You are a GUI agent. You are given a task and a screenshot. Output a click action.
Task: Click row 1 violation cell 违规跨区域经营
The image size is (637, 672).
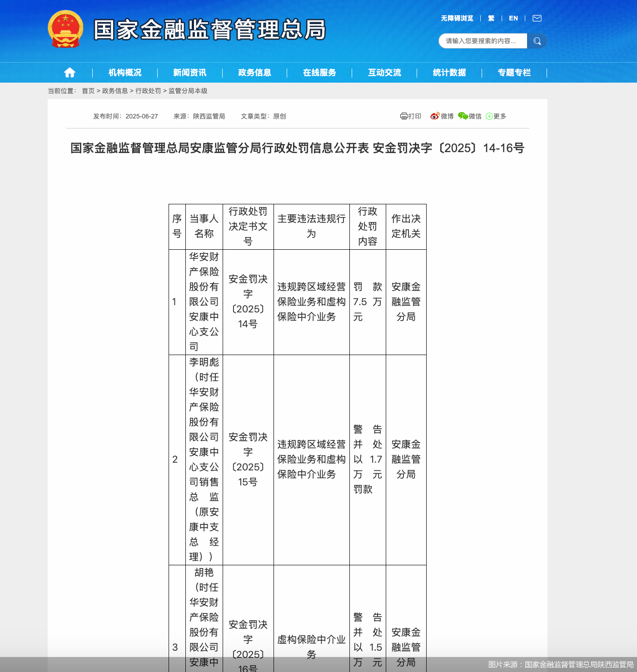311,301
